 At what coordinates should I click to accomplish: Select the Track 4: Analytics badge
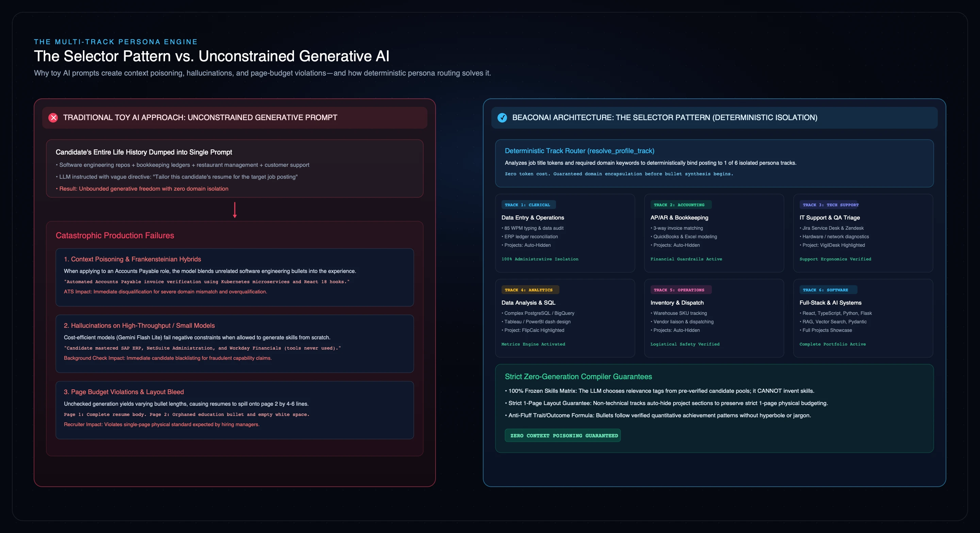530,290
